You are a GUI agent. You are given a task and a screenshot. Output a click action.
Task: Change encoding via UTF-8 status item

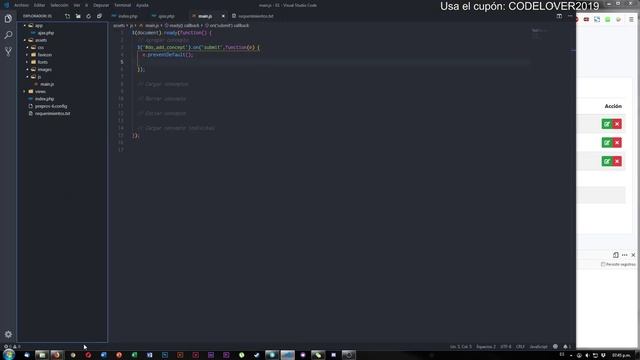point(506,347)
